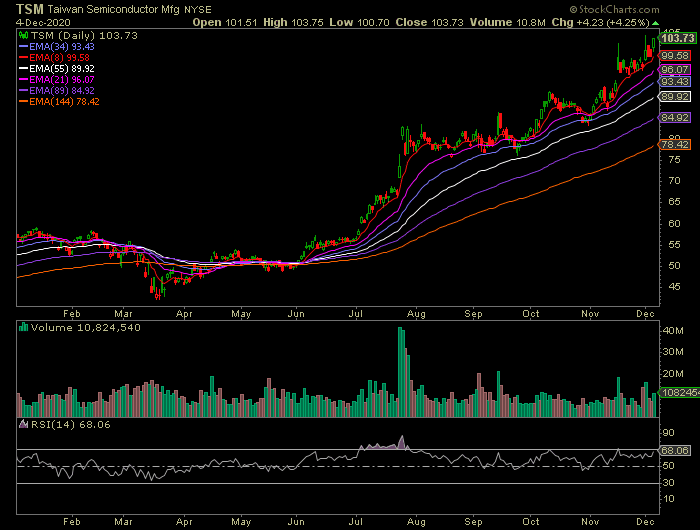
Task: Click the Mar label under the price chart
Action: coord(123,314)
